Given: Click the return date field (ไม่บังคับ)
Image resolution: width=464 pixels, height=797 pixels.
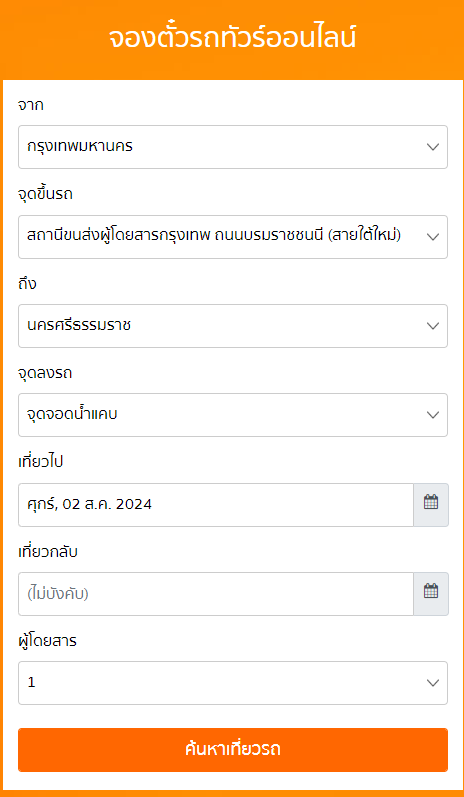Looking at the screenshot, I should (x=216, y=593).
